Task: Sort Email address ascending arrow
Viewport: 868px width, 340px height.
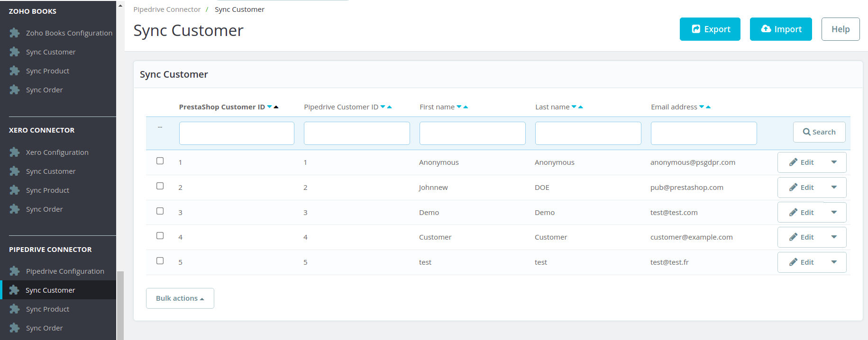Action: tap(708, 107)
